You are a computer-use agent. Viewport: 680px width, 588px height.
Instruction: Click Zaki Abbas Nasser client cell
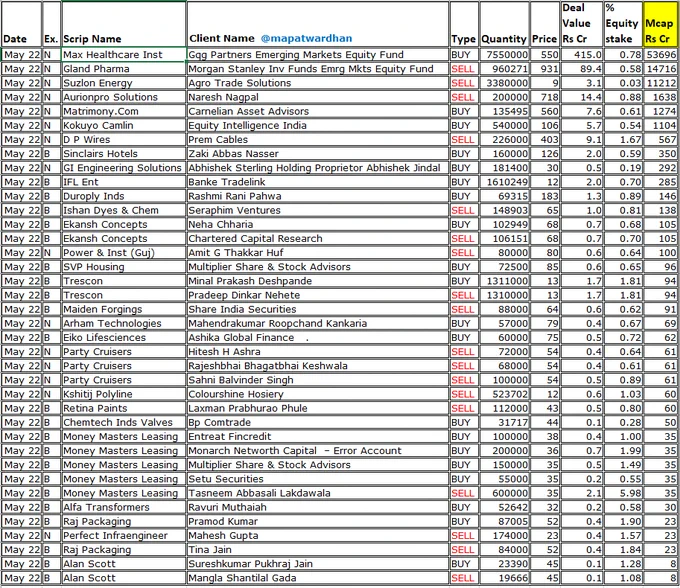[x=318, y=154]
